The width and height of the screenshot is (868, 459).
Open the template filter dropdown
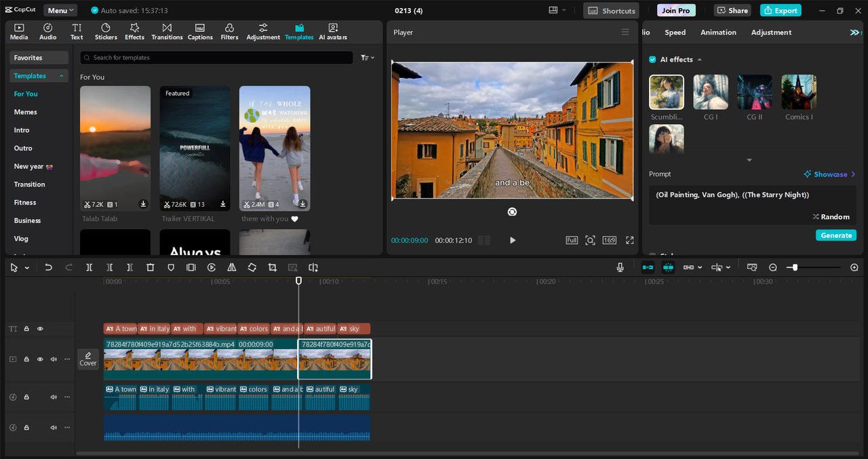(x=368, y=58)
